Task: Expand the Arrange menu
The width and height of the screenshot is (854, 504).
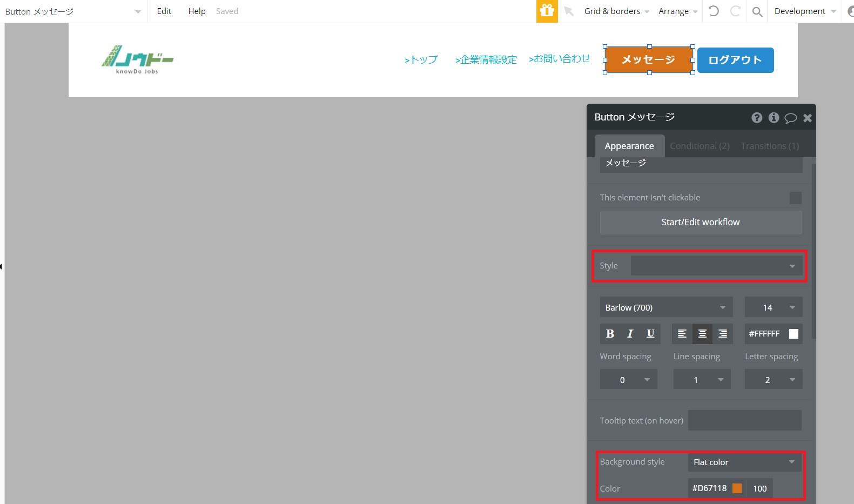Action: [x=678, y=11]
